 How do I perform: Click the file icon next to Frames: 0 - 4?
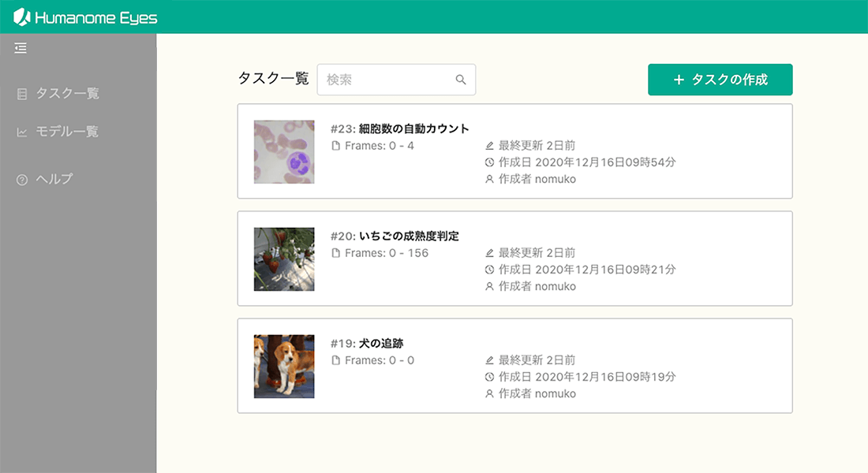tap(335, 146)
